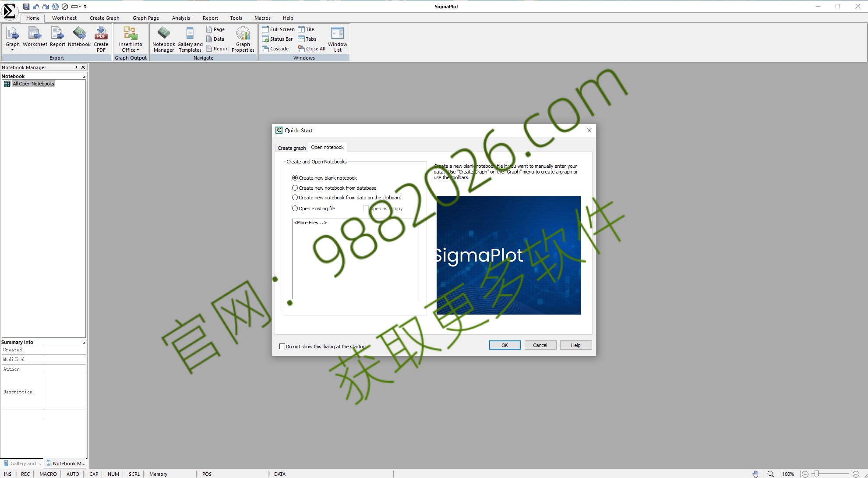This screenshot has width=868, height=478.
Task: Switch to the Gallery and Templates bottom tab
Action: (23, 464)
